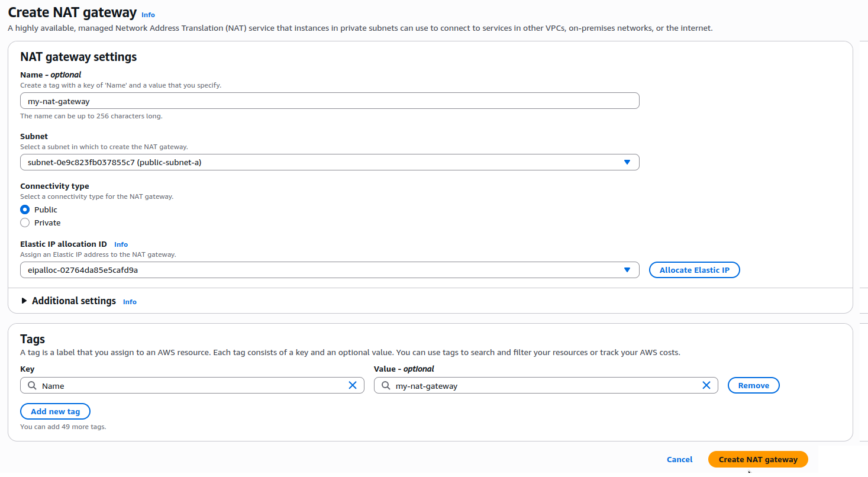Image resolution: width=868 pixels, height=477 pixels.
Task: Click the 'NAT gateway settings' heading
Action: coord(79,57)
